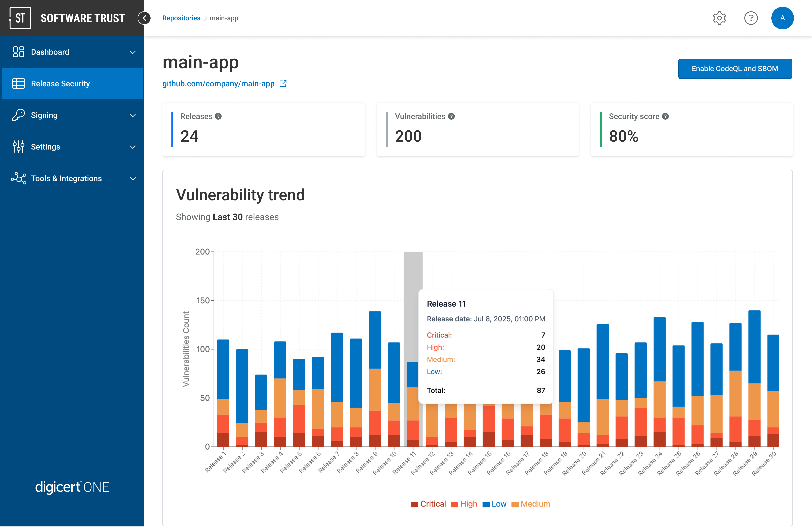Select the Signing key icon
The image size is (812, 527).
[x=18, y=115]
